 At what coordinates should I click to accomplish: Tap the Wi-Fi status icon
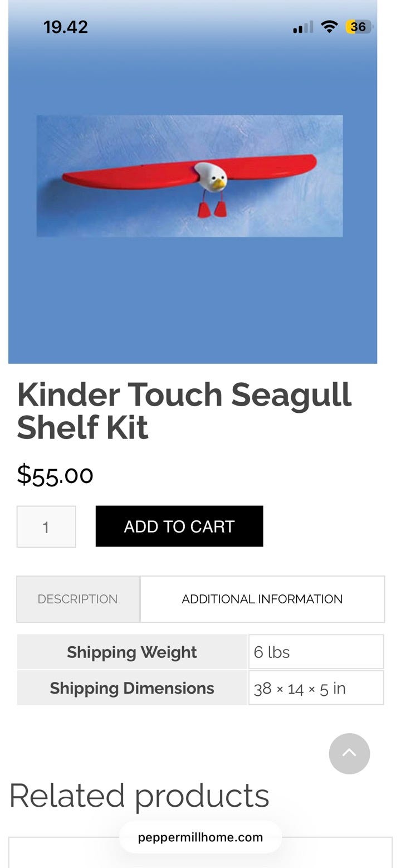(330, 27)
